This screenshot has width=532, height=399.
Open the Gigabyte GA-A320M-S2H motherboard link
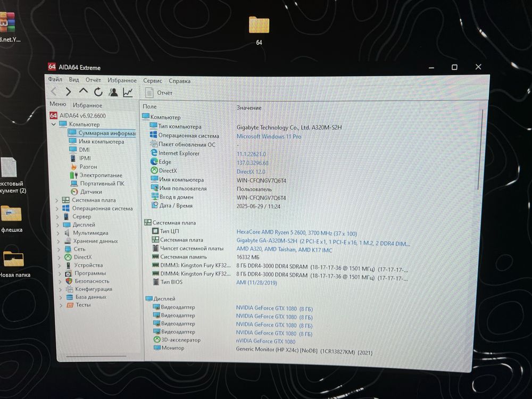pyautogui.click(x=323, y=242)
